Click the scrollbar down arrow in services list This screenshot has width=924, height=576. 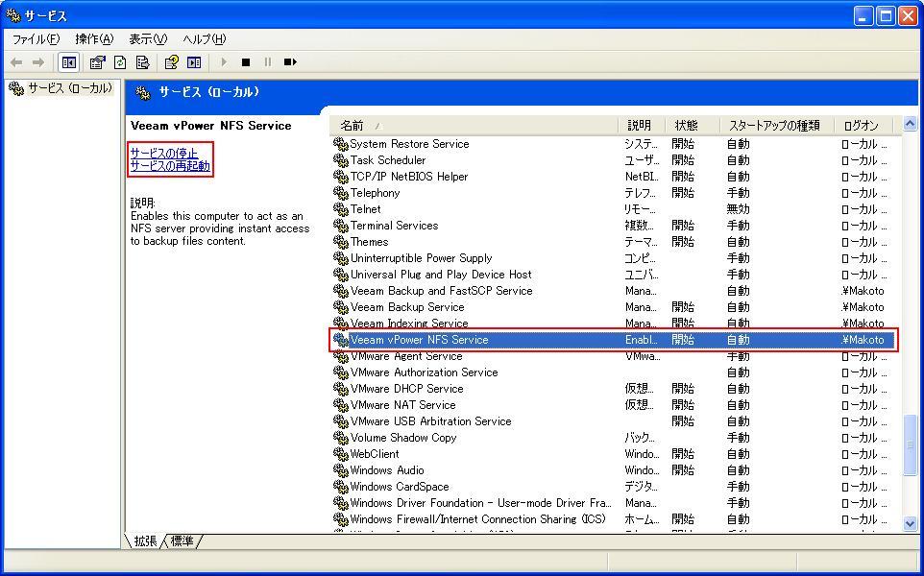click(x=910, y=523)
